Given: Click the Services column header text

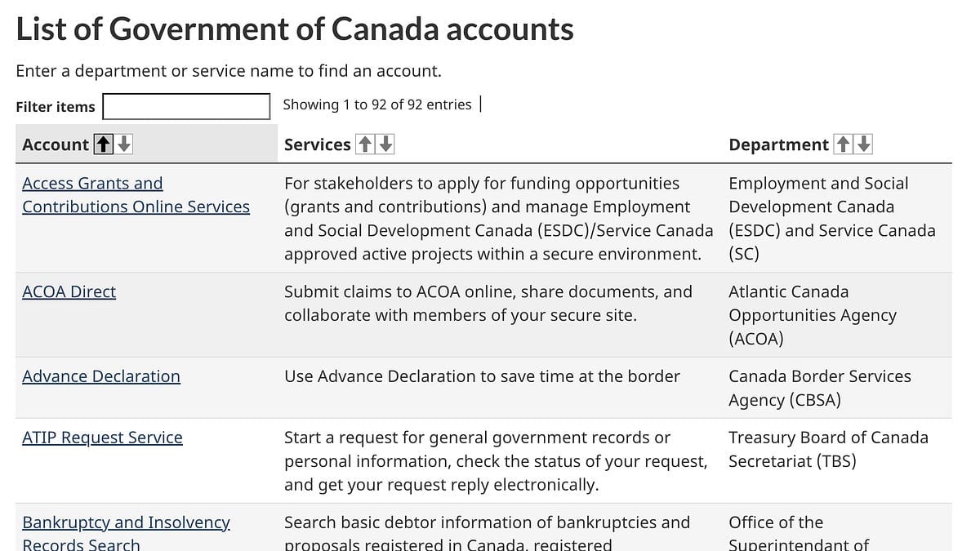Looking at the screenshot, I should [x=317, y=144].
